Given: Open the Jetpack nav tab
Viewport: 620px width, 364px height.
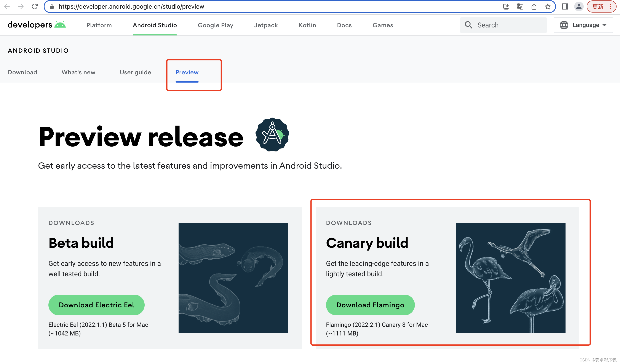Looking at the screenshot, I should pyautogui.click(x=266, y=25).
